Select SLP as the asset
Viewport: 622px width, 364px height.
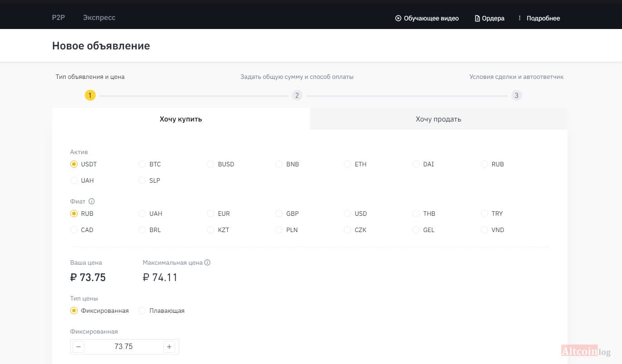pos(149,180)
